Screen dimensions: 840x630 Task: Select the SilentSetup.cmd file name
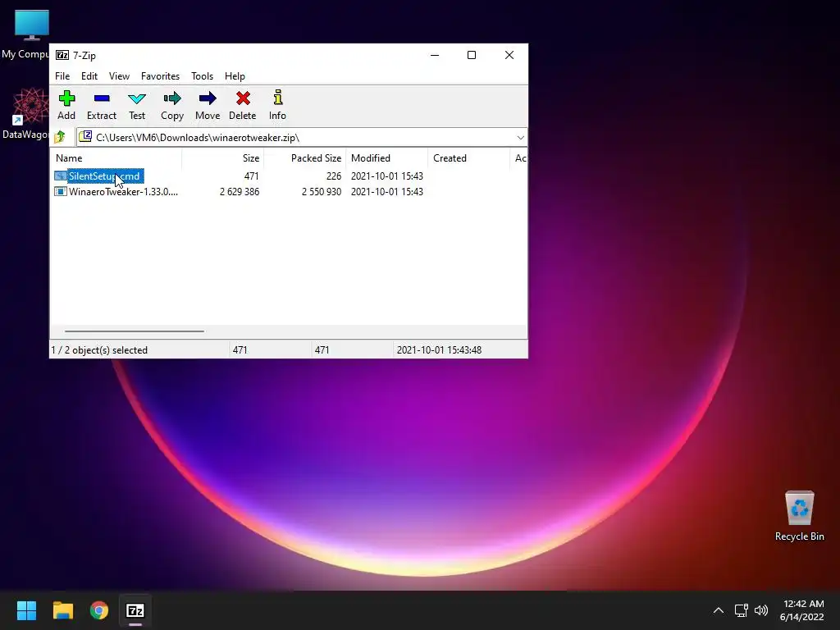[x=104, y=176]
